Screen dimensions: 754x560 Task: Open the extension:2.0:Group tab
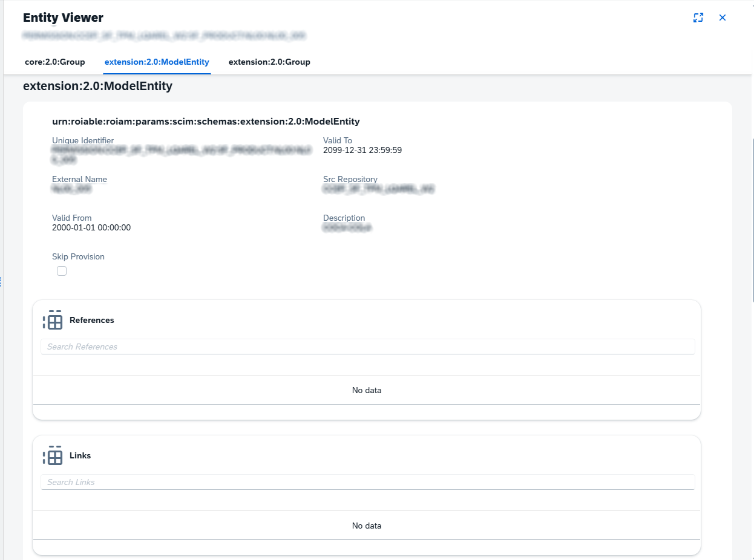269,62
